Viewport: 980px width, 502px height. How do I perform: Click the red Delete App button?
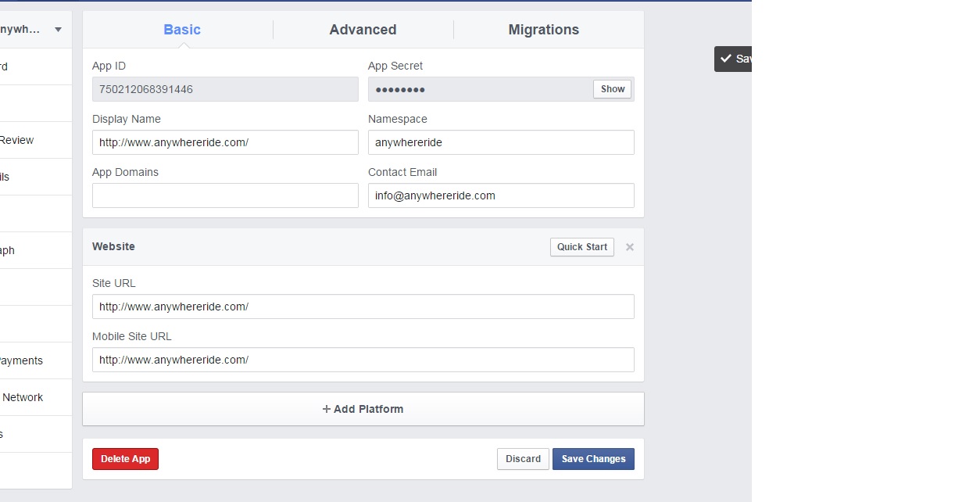point(125,459)
